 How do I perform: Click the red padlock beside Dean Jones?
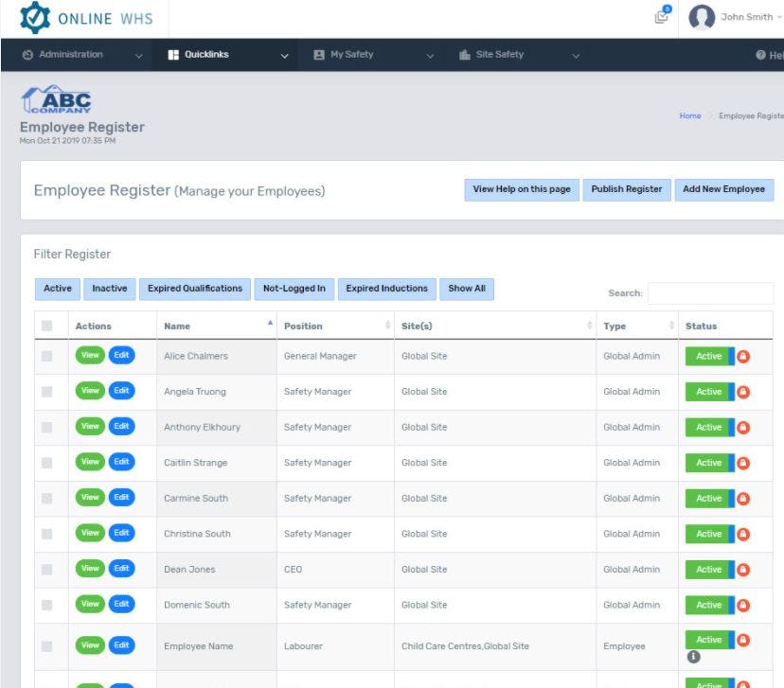coord(743,569)
